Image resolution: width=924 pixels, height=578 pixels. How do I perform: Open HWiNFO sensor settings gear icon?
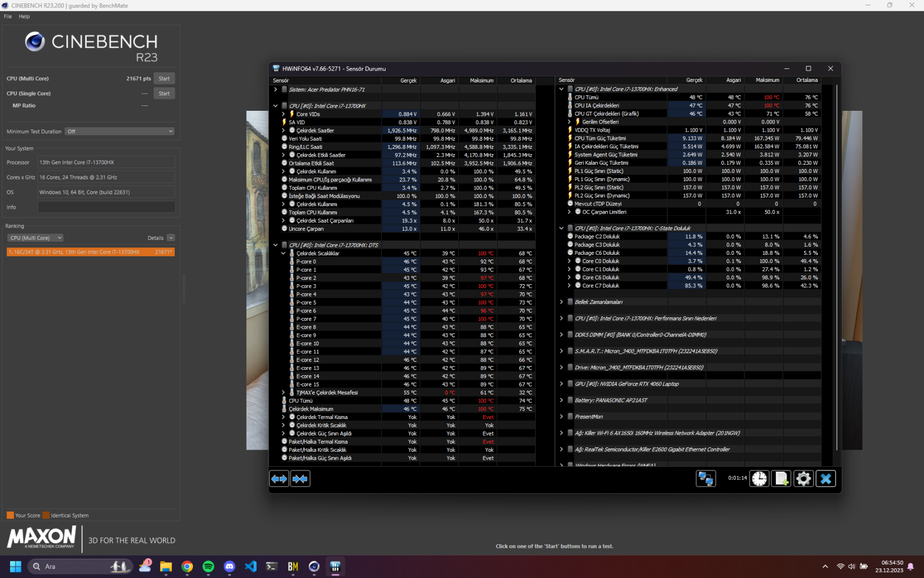803,478
